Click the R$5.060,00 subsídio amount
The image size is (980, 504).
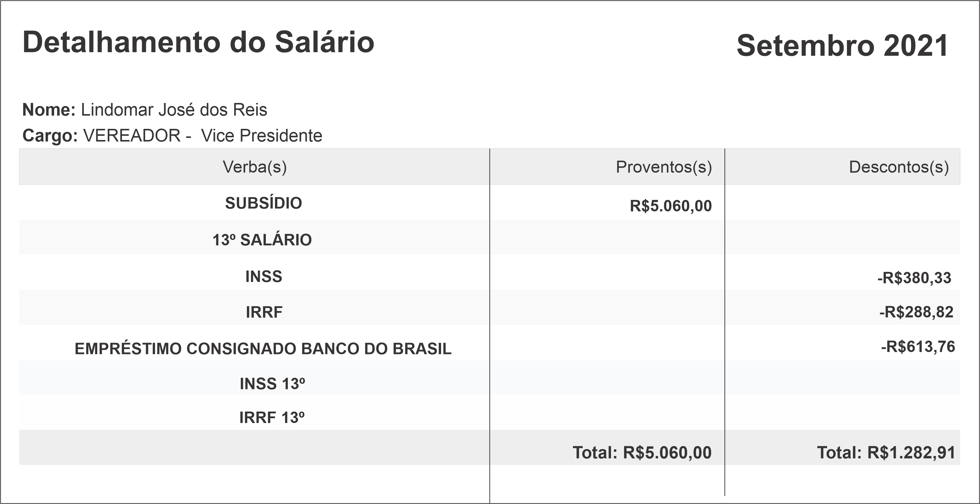pos(671,206)
